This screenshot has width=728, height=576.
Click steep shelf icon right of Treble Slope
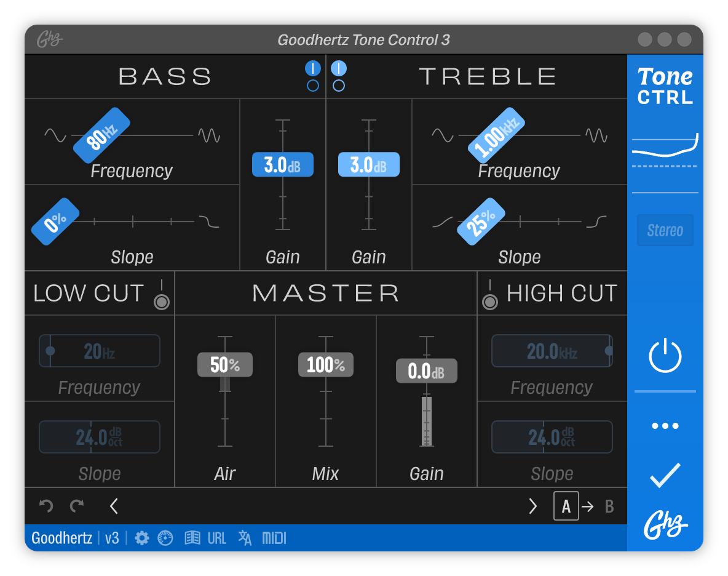point(596,222)
